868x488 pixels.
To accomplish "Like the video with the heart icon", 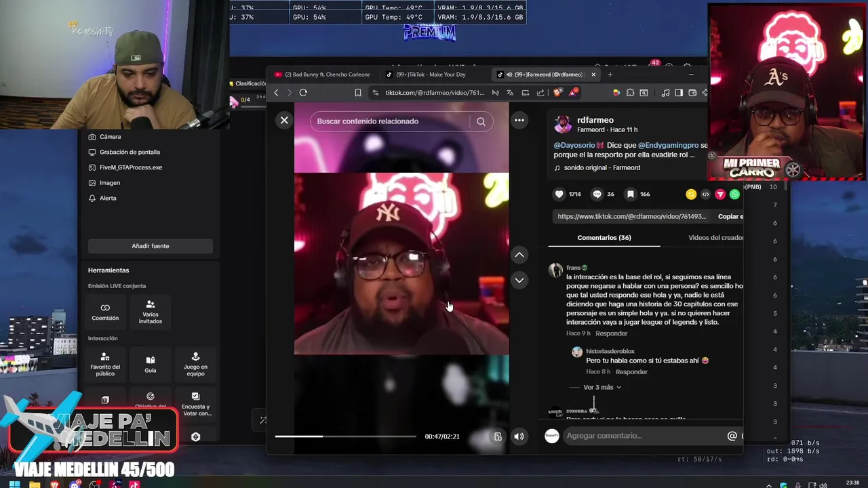I will (x=559, y=194).
